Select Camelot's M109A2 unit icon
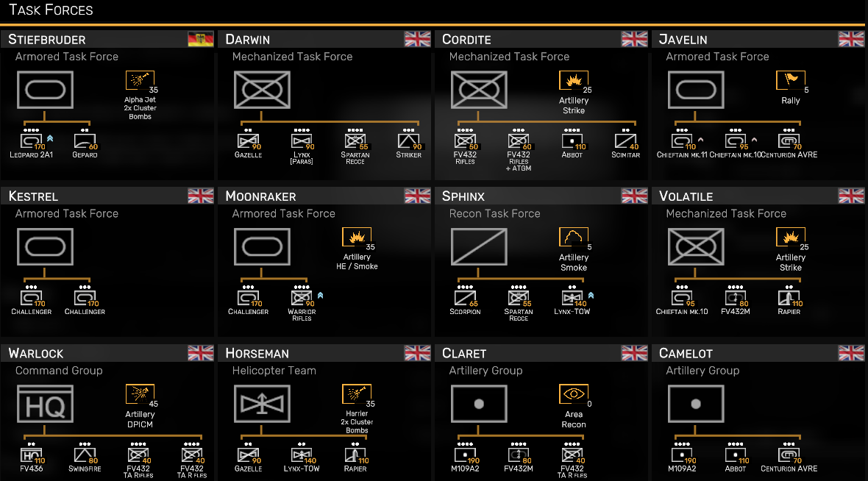The width and height of the screenshot is (868, 481). (x=682, y=455)
